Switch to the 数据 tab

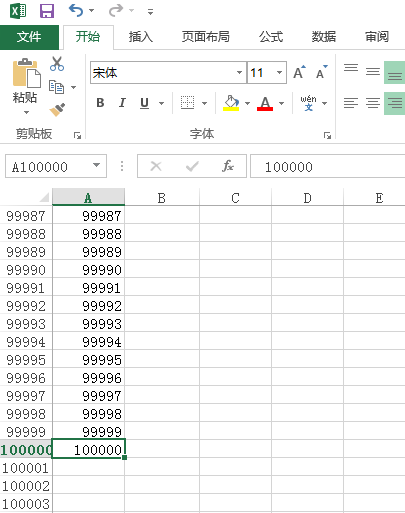coord(324,37)
